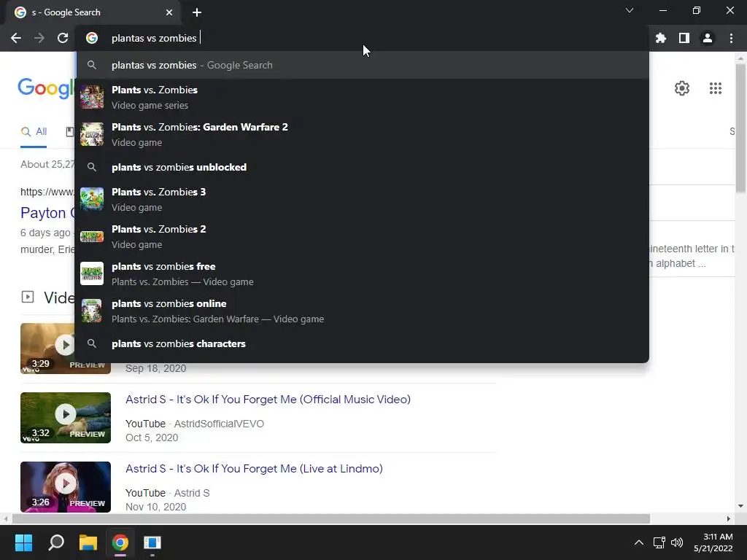Open the blue window app in taskbar
747x560 pixels.
[152, 542]
